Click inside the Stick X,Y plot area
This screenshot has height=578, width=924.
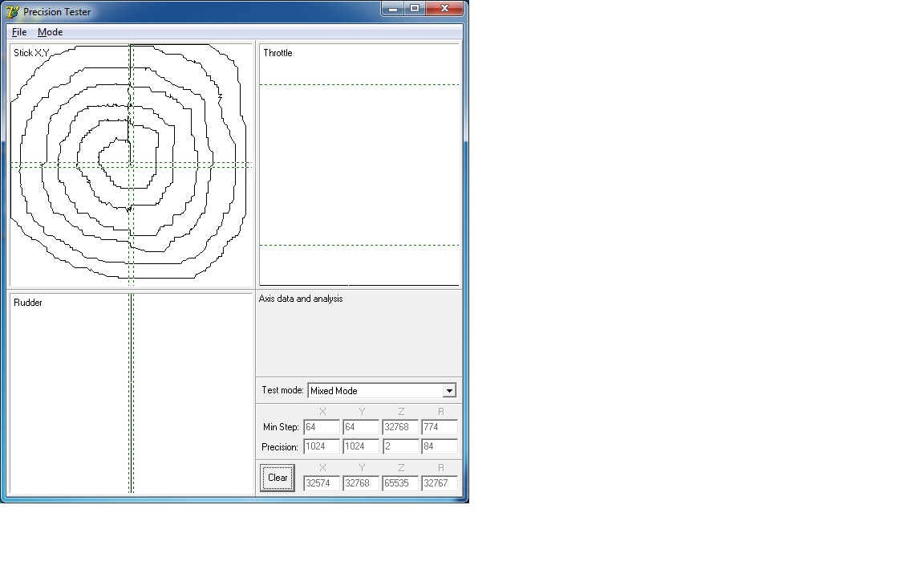pos(132,165)
